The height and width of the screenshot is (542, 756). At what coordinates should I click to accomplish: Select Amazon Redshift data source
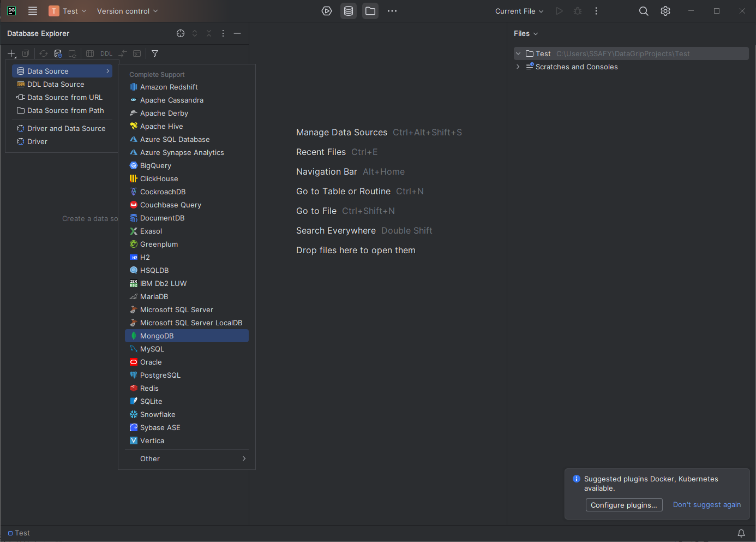pos(187,87)
